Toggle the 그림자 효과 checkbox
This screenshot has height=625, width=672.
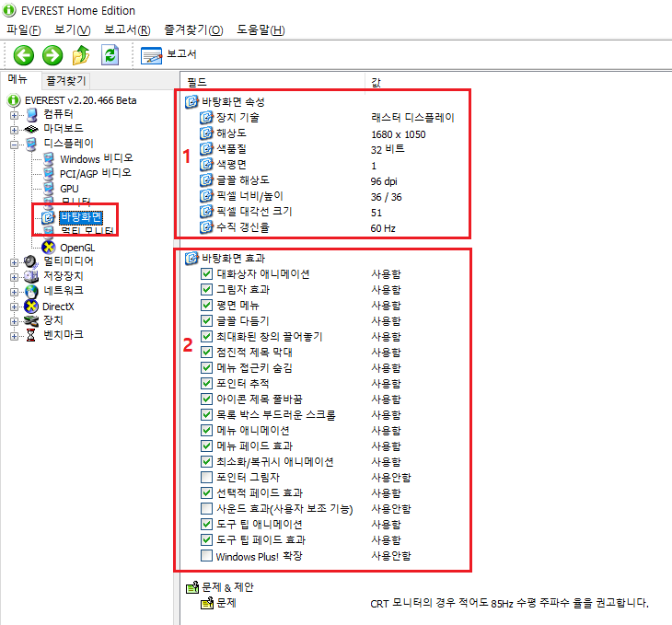[x=206, y=289]
